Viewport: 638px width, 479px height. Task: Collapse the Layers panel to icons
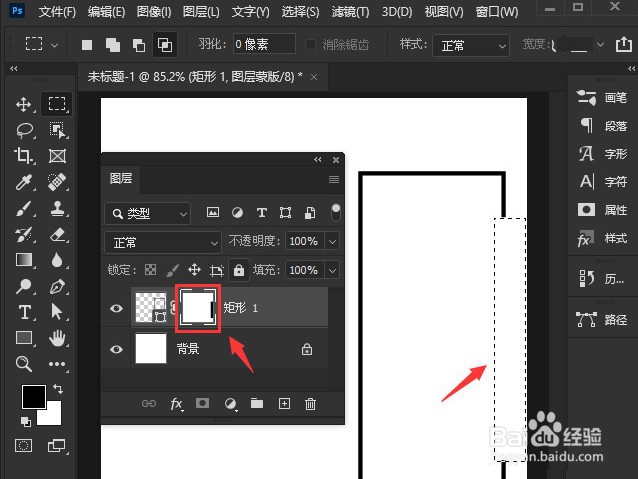318,160
